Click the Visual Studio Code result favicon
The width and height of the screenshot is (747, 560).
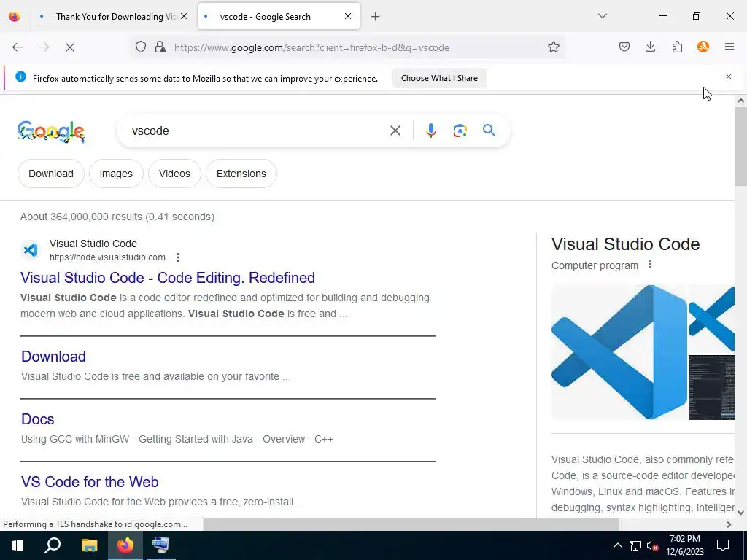point(31,249)
